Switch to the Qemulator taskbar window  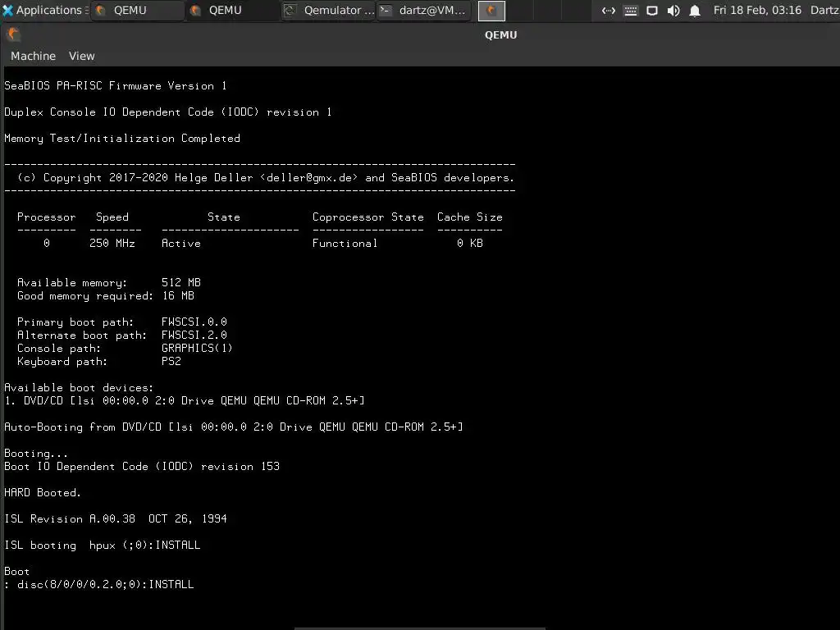pyautogui.click(x=328, y=10)
